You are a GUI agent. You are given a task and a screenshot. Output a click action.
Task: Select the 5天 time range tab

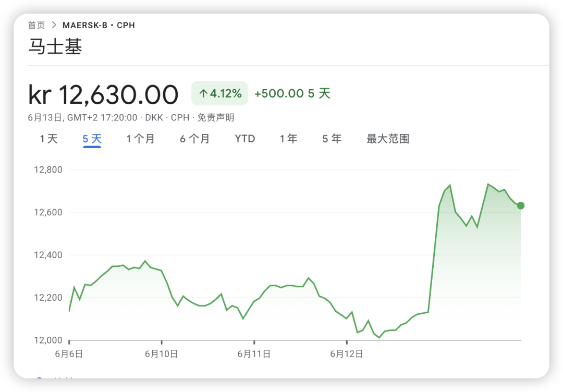[x=92, y=139]
